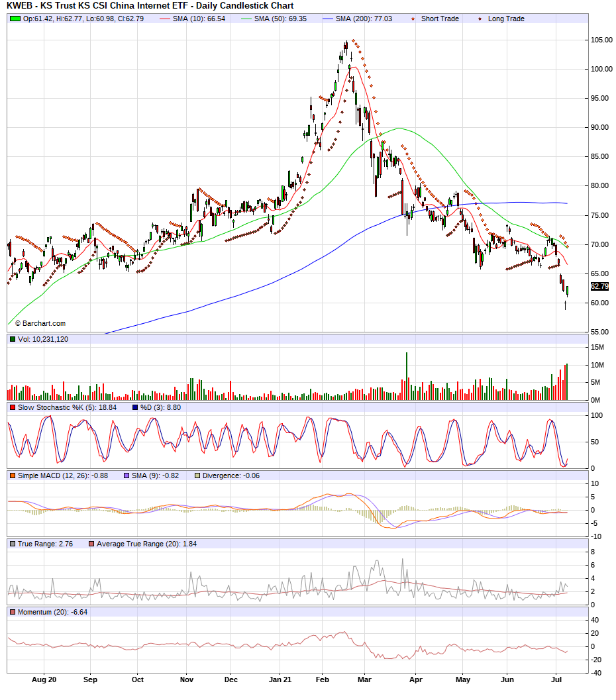Click the purple SMA (9) legend swatch
The height and width of the screenshot is (700, 616).
tap(127, 476)
